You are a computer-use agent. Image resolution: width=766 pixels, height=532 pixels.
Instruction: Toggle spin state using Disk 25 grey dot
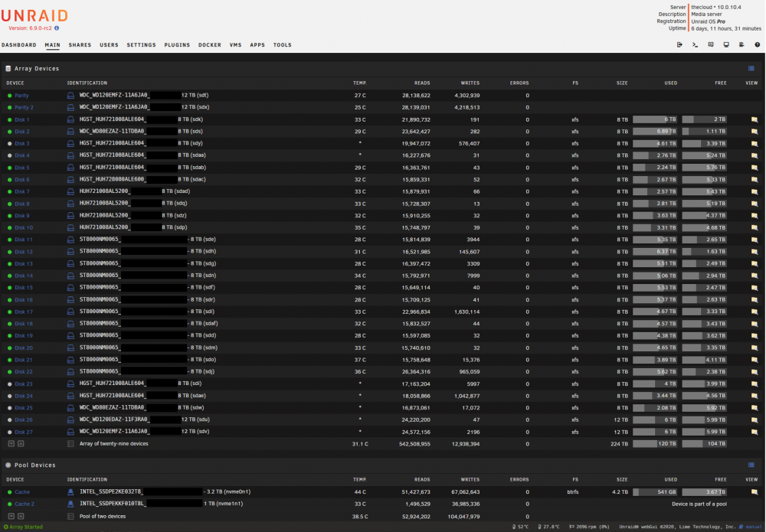pyautogui.click(x=10, y=408)
